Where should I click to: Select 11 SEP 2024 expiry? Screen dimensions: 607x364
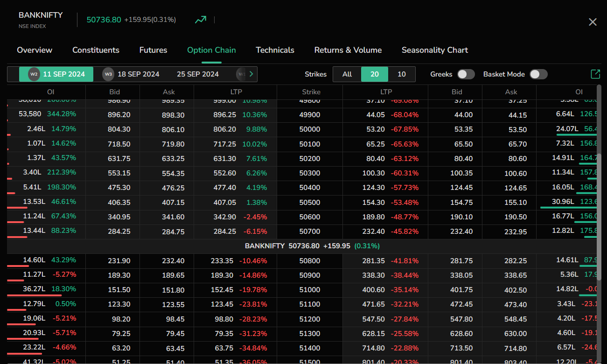point(56,74)
